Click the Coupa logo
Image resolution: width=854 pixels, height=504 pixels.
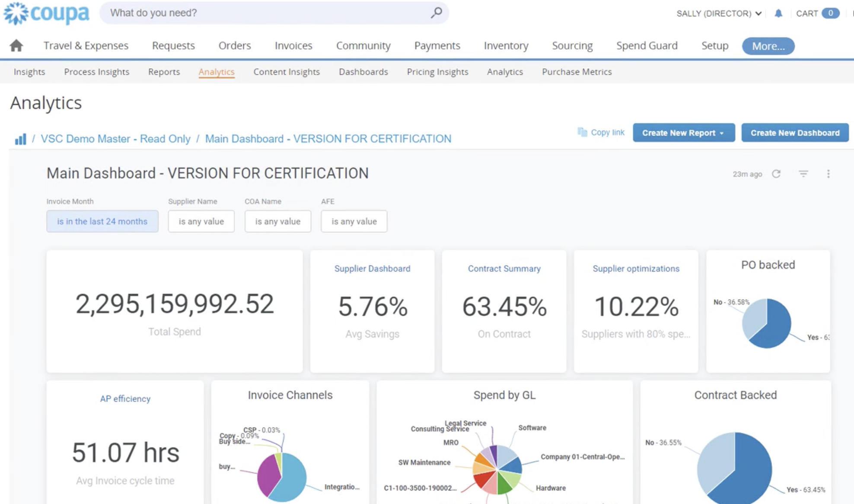click(x=46, y=13)
